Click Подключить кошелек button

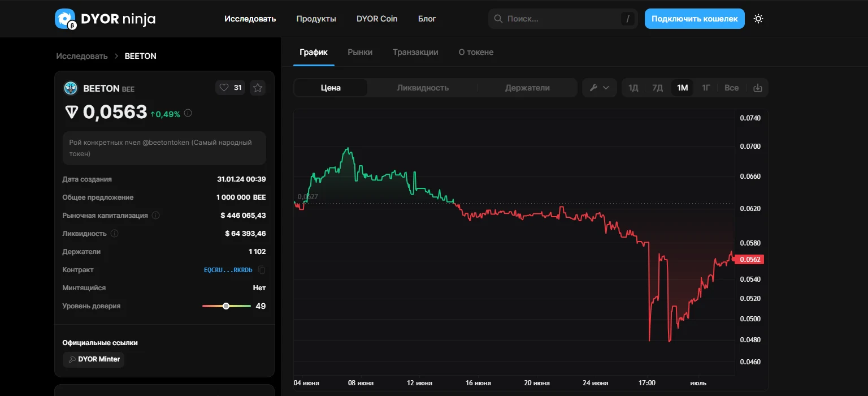pos(695,19)
